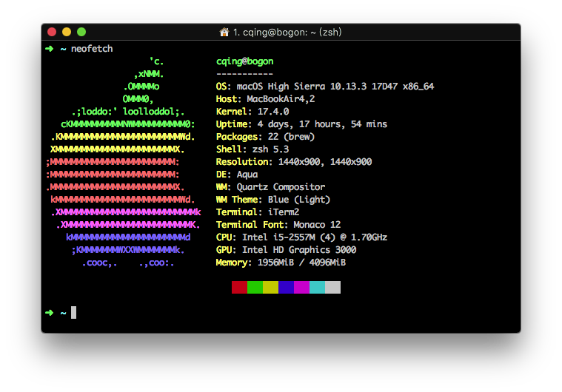
Task: Click the 'Packages: 22 (brew)' line
Action: click(x=265, y=137)
